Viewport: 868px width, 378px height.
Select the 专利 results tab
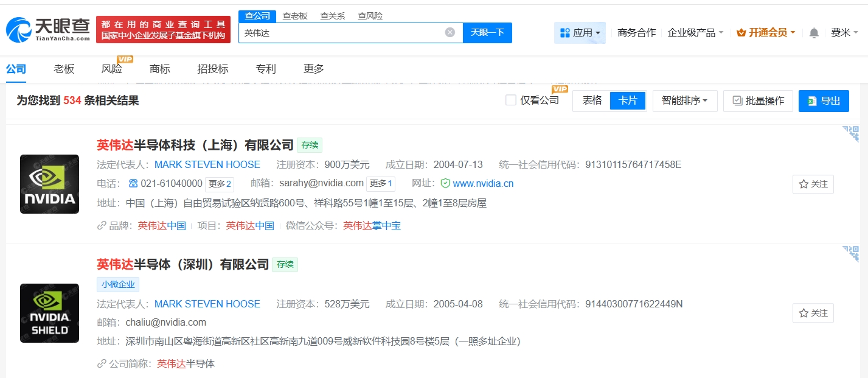click(266, 69)
